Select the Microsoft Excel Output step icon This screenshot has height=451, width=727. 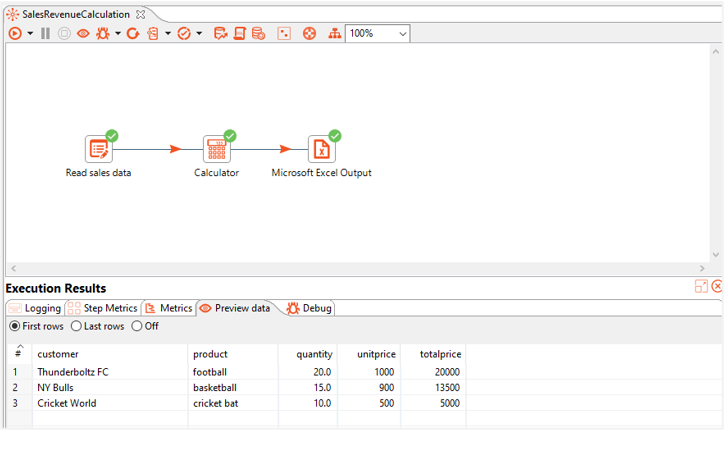tap(321, 149)
